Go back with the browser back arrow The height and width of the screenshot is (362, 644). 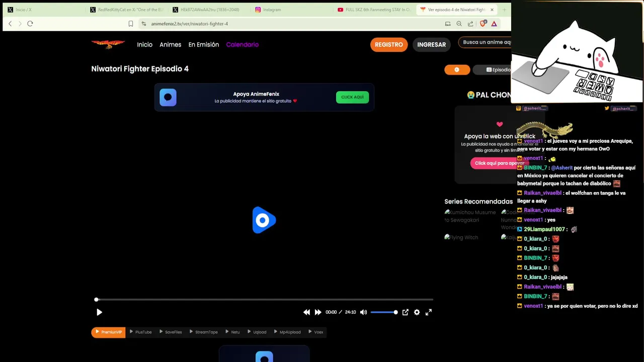pos(10,24)
